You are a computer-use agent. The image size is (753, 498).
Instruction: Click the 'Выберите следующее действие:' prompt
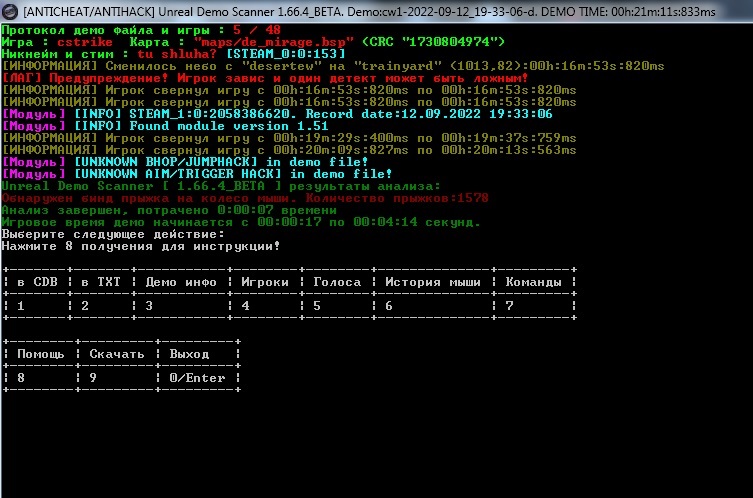(113, 234)
